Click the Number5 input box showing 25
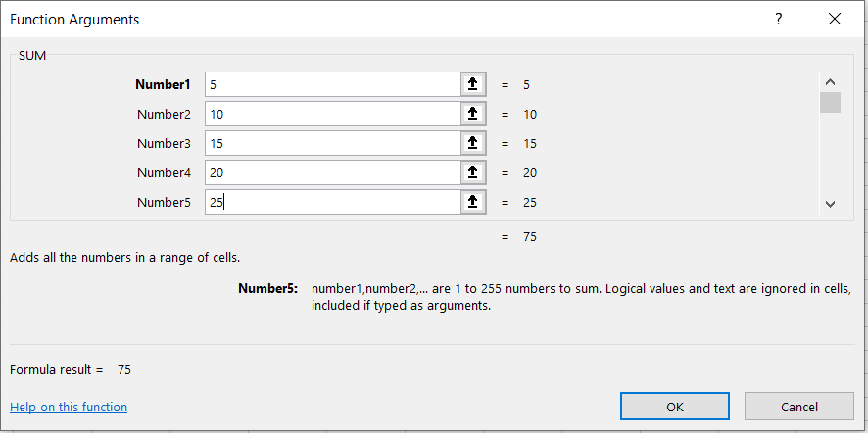Viewport: 868px width, 433px height. 332,202
